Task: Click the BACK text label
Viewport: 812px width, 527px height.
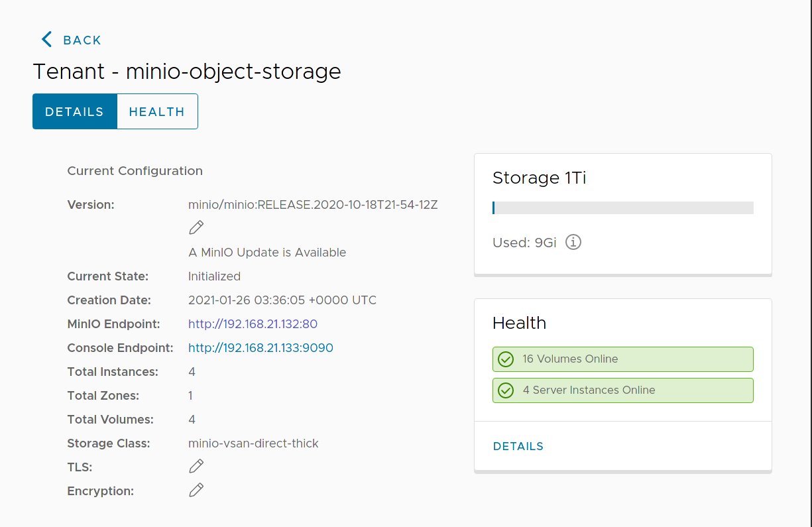Action: [x=82, y=40]
